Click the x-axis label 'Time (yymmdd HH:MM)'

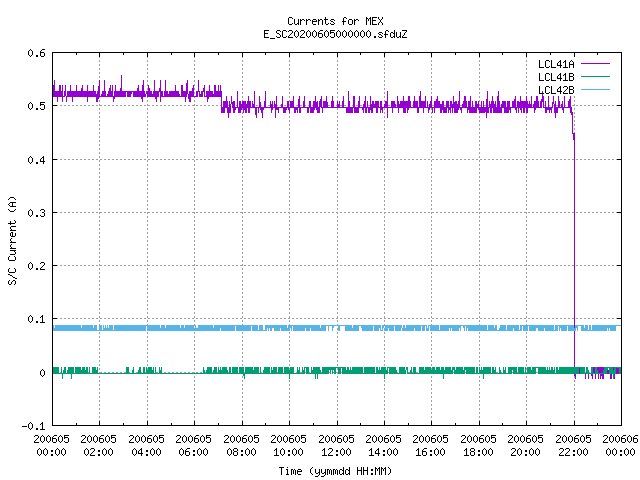click(x=335, y=471)
